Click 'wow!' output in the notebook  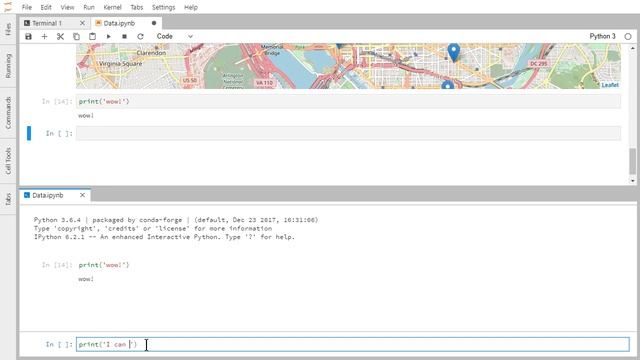click(86, 116)
